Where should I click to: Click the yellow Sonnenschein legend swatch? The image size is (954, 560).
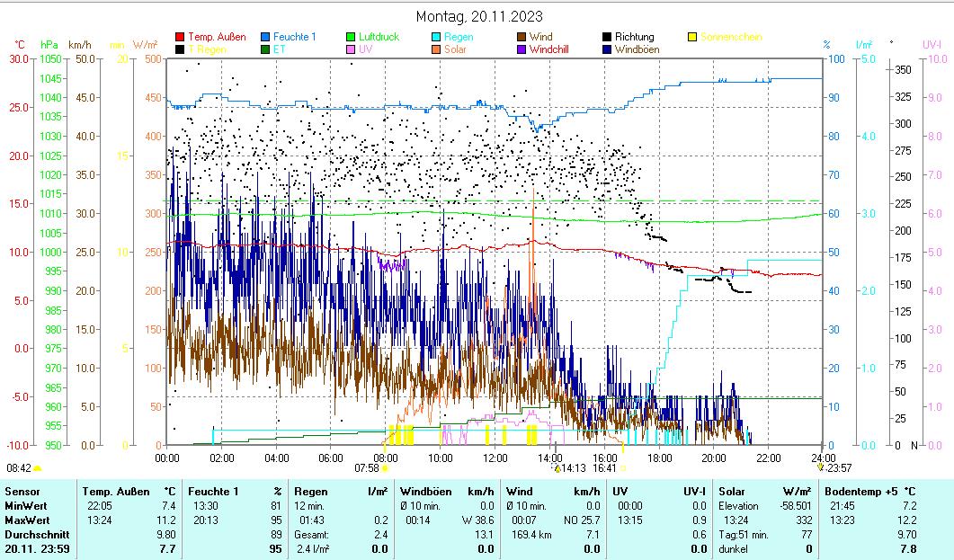pos(692,38)
